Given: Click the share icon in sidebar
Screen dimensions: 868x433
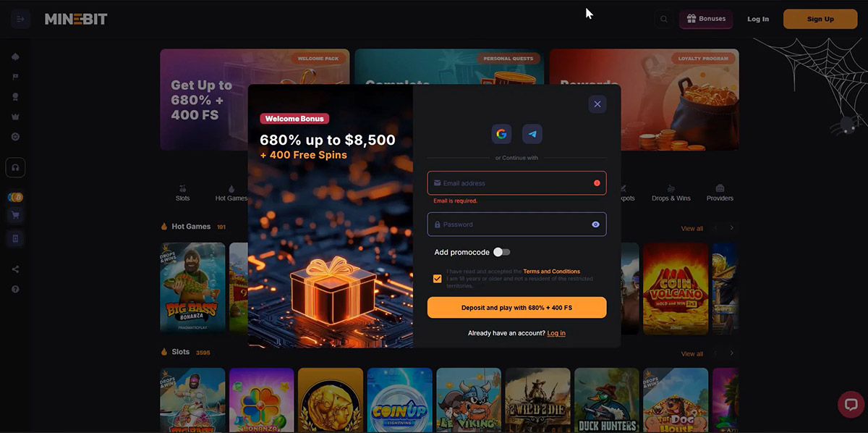Looking at the screenshot, I should pos(15,269).
